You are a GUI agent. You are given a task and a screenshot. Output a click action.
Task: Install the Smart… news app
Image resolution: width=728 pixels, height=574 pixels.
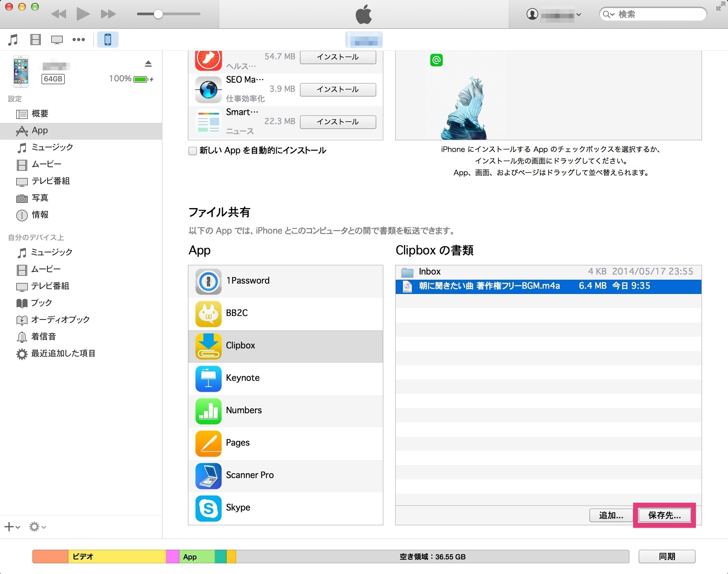338,122
